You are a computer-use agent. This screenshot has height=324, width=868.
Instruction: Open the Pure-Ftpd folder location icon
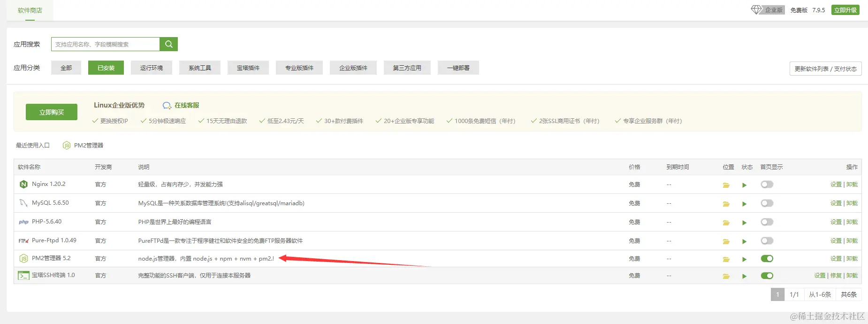coord(726,241)
